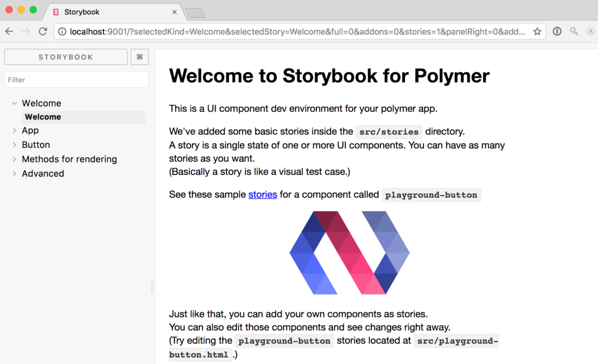Click the macOS minimize window button
The image size is (598, 364).
click(21, 10)
